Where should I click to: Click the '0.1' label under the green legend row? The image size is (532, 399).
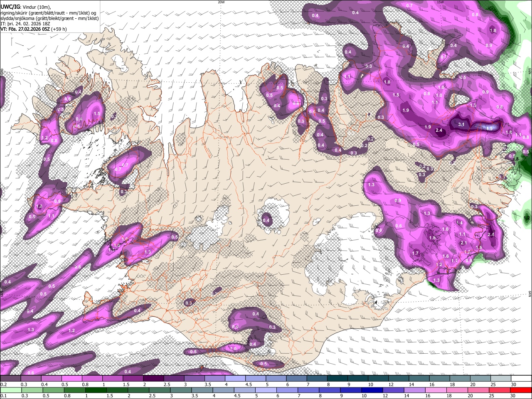point(3,396)
